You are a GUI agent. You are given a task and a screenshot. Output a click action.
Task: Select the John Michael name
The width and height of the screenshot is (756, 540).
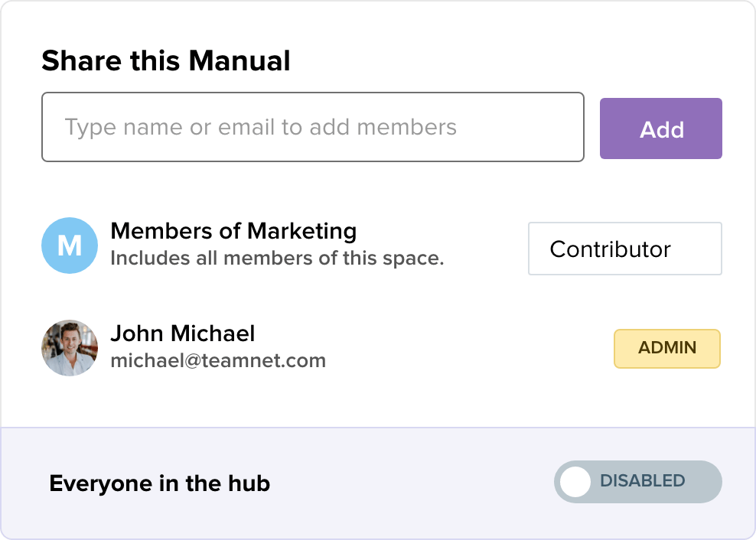click(x=183, y=333)
